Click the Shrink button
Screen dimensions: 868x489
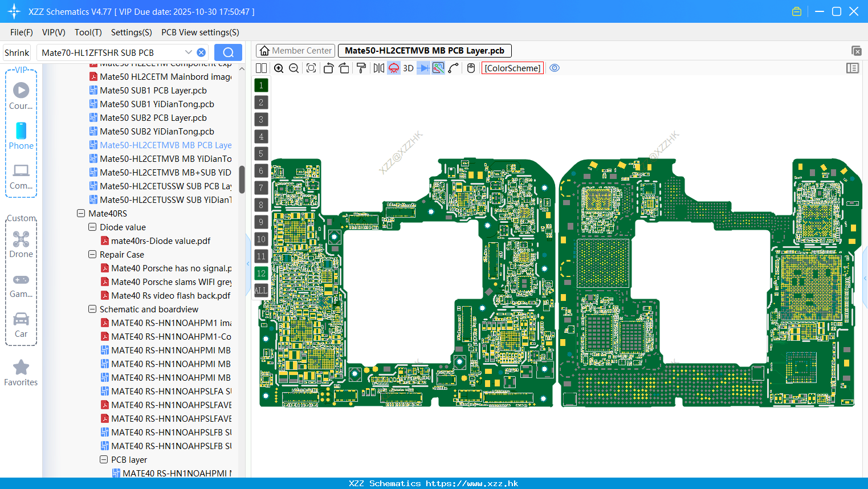click(x=17, y=52)
